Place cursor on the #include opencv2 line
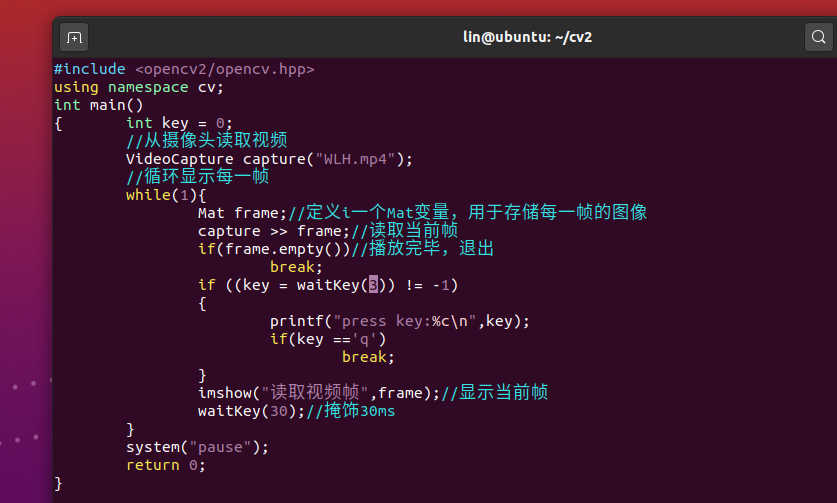837x503 pixels. point(184,69)
